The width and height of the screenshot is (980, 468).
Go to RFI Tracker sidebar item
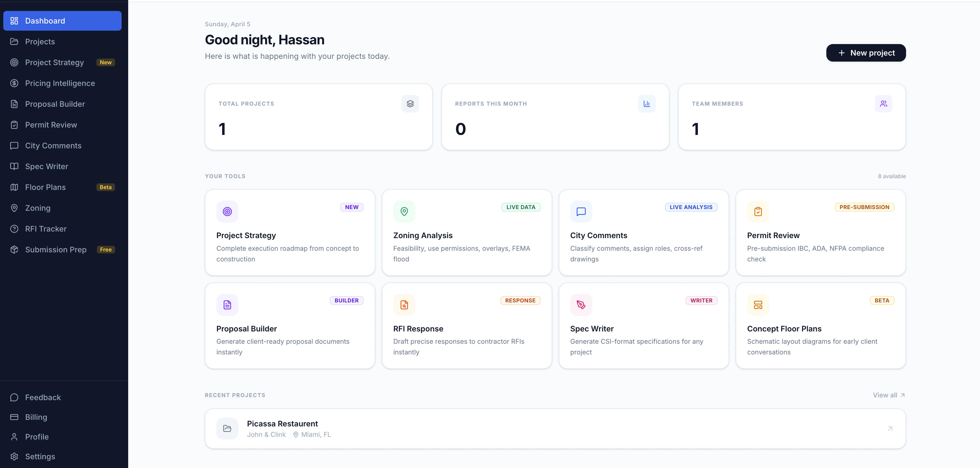46,229
